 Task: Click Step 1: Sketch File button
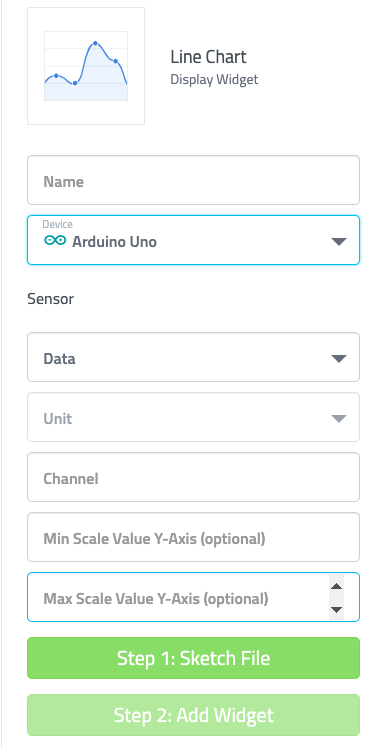pyautogui.click(x=193, y=658)
